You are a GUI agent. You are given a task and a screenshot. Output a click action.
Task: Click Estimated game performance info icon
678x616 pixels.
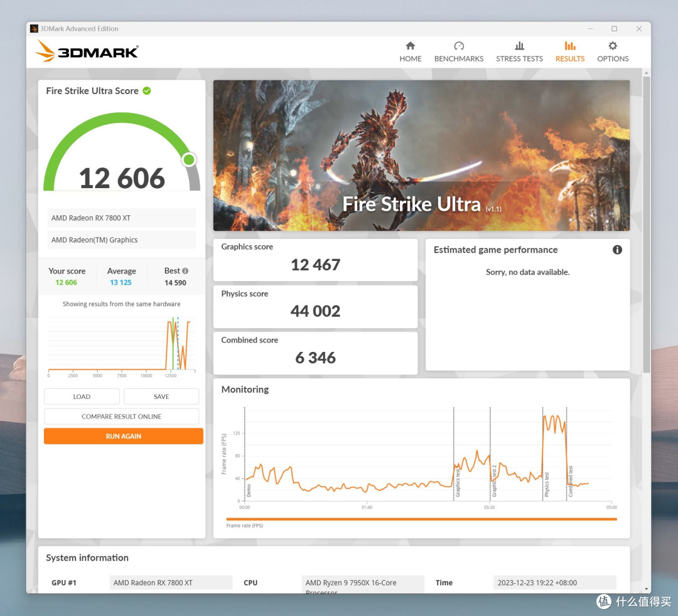coord(617,250)
